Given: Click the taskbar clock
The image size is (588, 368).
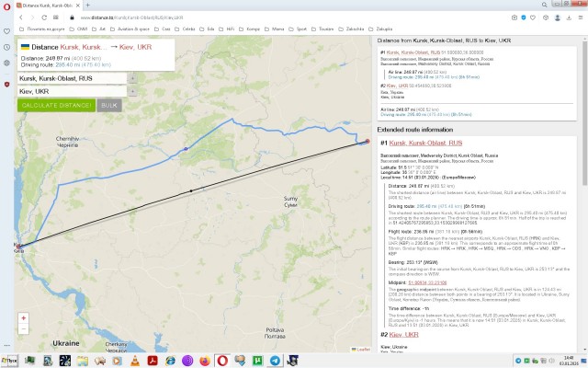Looking at the screenshot, I should coord(569,361).
